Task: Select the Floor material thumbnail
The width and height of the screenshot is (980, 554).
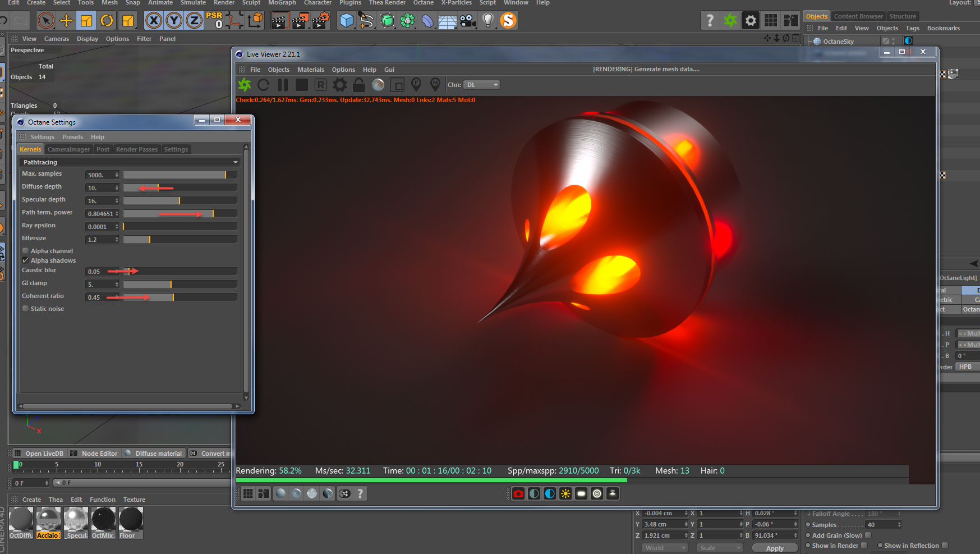Action: click(131, 523)
